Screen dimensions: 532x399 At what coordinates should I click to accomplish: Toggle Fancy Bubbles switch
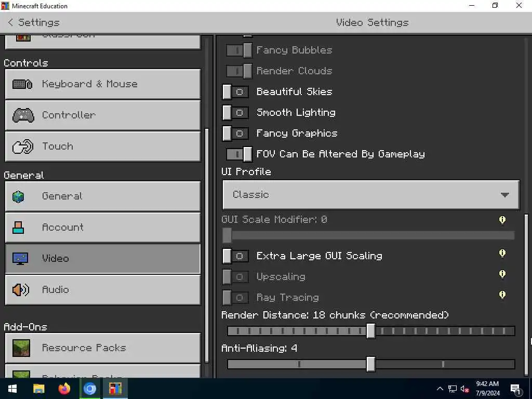tap(239, 50)
